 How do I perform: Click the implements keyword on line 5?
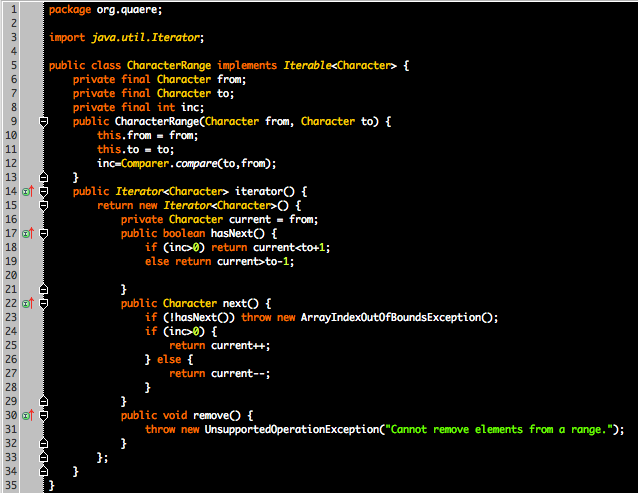tap(247, 65)
